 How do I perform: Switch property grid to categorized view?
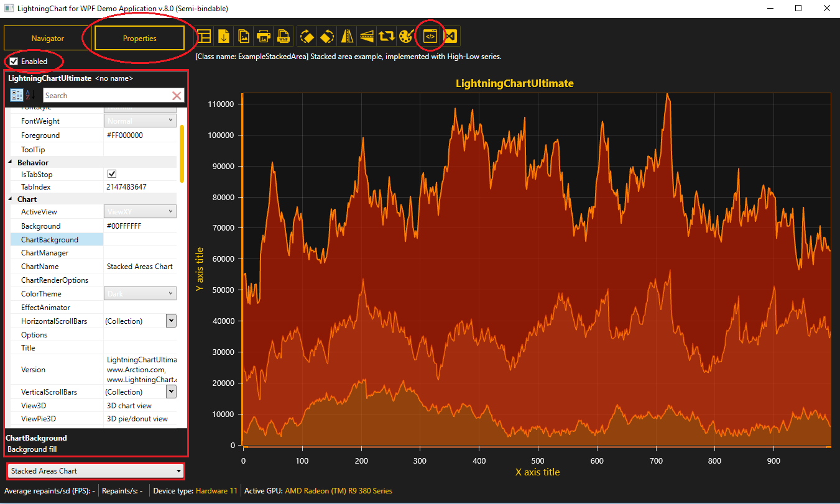pos(17,95)
